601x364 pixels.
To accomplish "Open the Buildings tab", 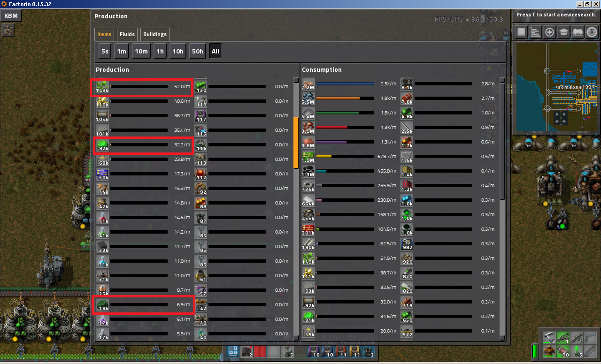I will [x=154, y=34].
